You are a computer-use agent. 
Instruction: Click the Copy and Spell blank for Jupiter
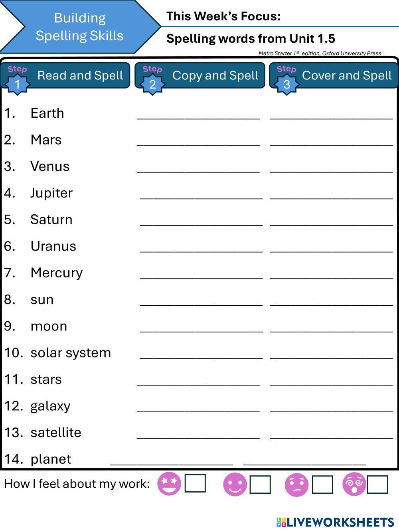(x=201, y=194)
